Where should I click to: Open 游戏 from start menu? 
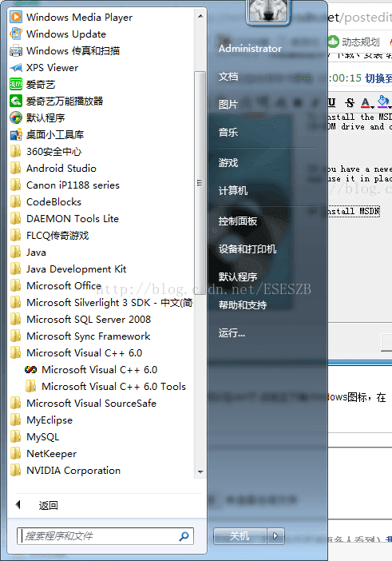point(228,163)
